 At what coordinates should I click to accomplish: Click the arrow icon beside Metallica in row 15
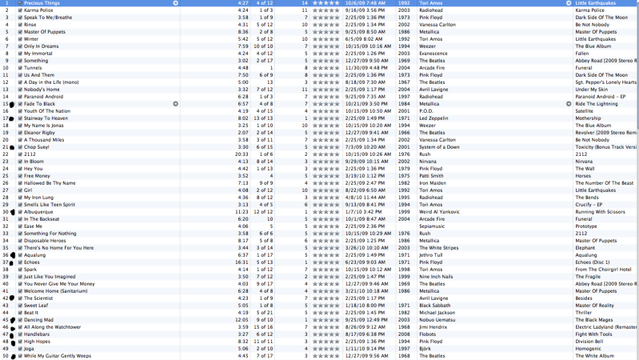click(x=568, y=104)
